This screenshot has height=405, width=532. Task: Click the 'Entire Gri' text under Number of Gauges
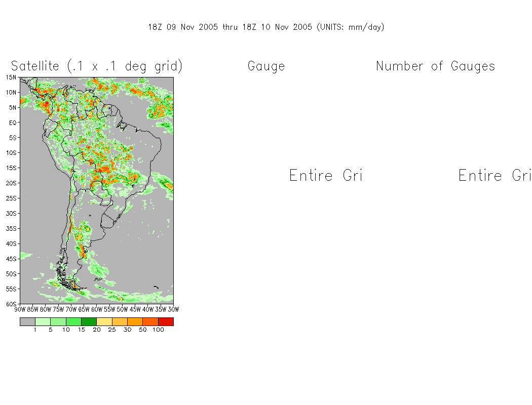[x=495, y=176]
